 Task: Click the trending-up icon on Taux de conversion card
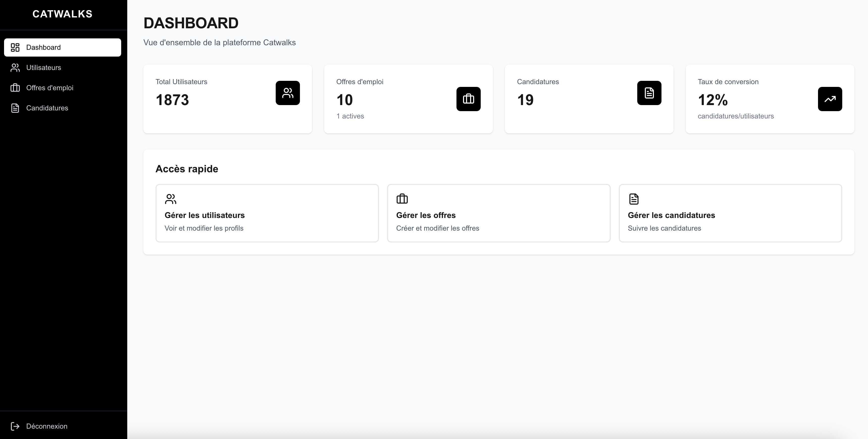(x=830, y=99)
